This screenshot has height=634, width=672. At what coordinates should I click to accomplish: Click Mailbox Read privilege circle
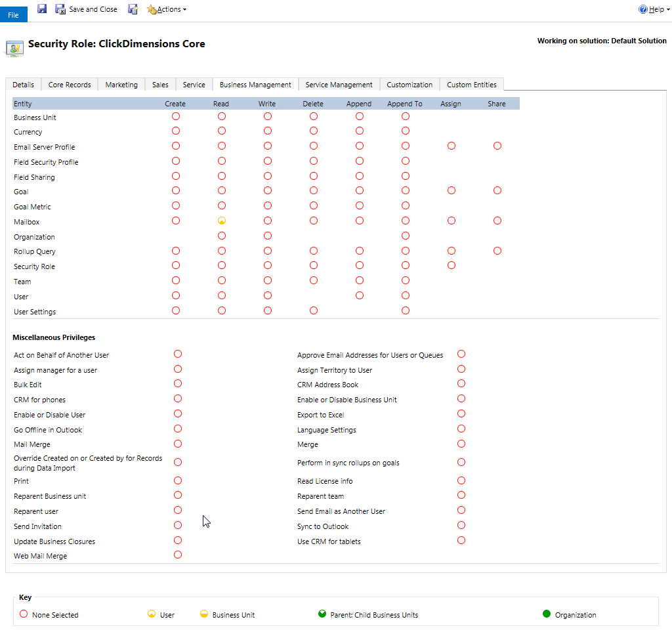[222, 221]
